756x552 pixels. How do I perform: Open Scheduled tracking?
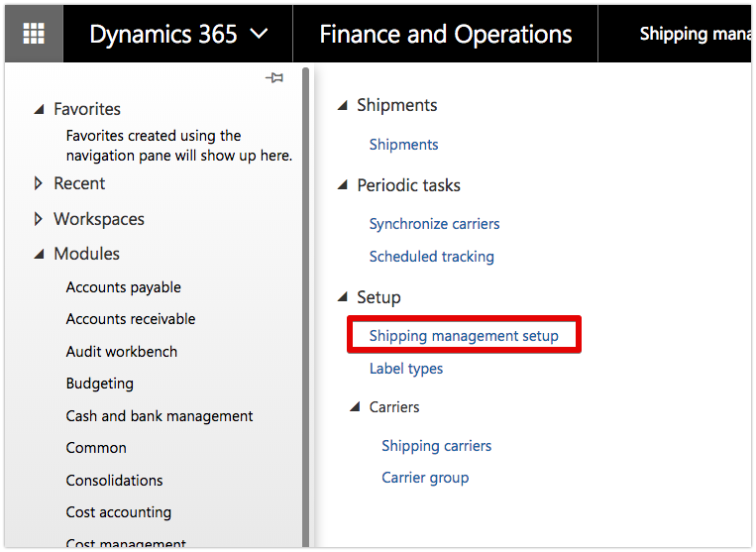click(x=431, y=257)
